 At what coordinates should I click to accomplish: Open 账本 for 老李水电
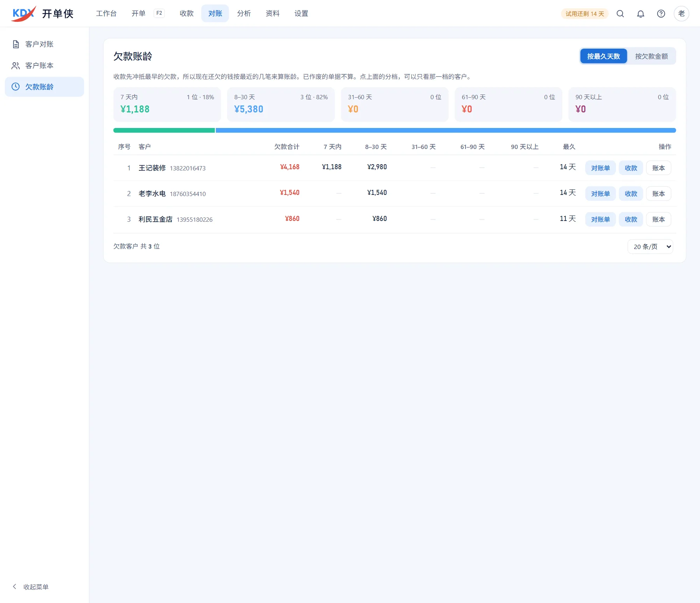coord(658,194)
